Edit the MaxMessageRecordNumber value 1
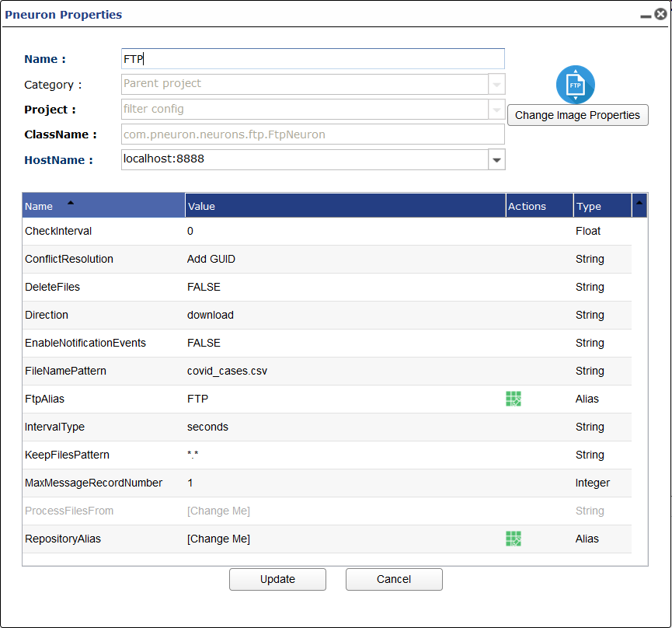Viewport: 672px width, 628px height. point(190,483)
